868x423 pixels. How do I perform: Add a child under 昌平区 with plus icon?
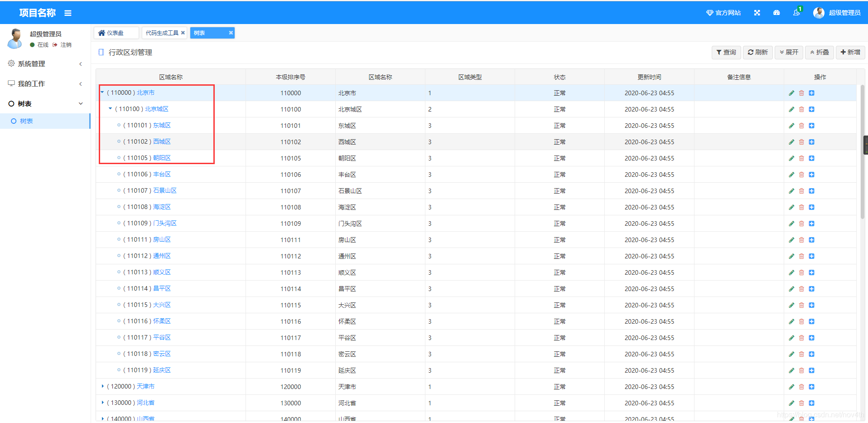[811, 289]
